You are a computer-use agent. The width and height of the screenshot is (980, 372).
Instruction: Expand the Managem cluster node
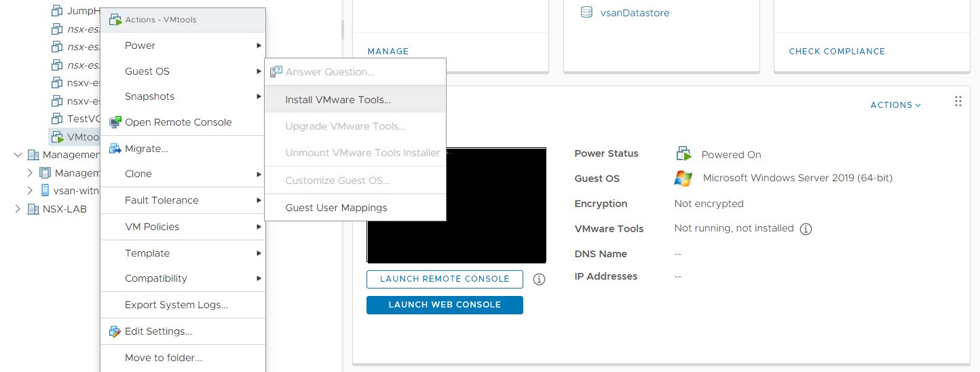[30, 173]
